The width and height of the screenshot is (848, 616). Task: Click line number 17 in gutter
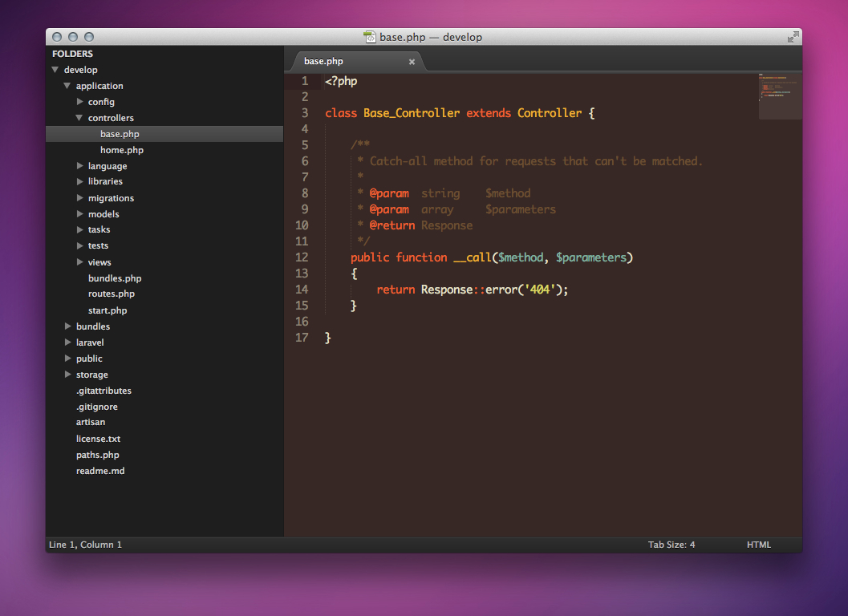[x=302, y=338]
